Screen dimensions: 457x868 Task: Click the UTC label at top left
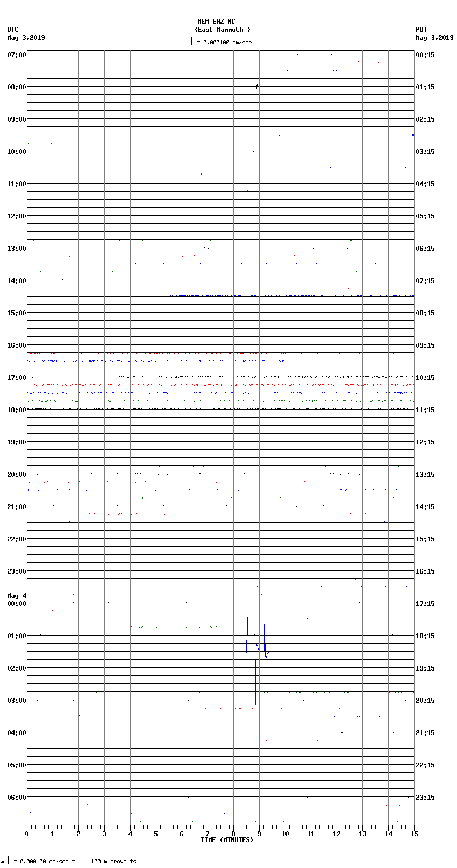[x=13, y=30]
